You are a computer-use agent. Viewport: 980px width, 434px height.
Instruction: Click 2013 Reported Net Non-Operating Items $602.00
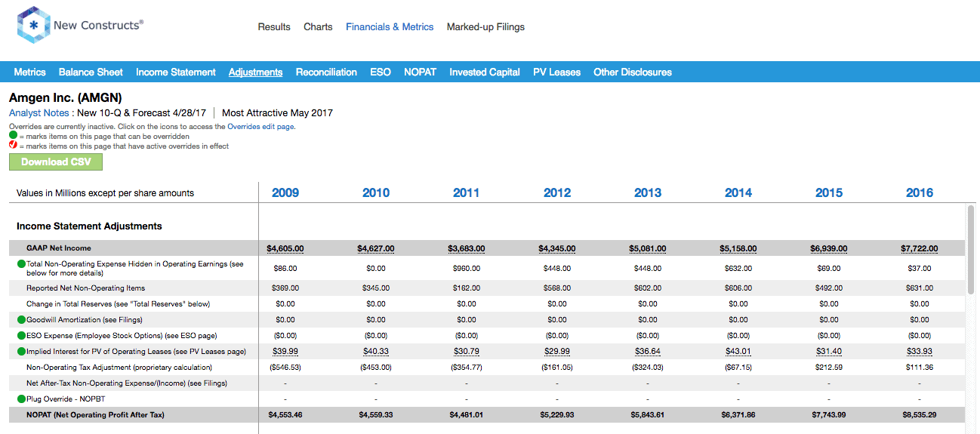coord(648,288)
